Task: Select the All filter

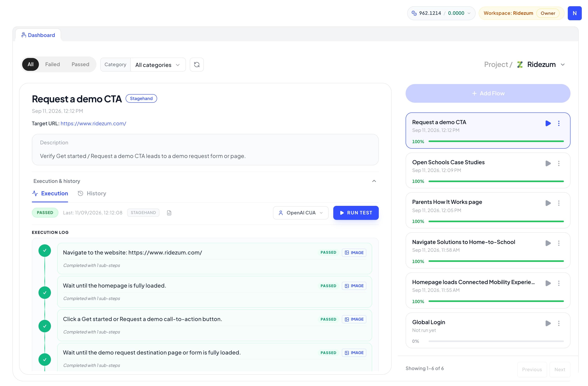Action: [x=30, y=64]
